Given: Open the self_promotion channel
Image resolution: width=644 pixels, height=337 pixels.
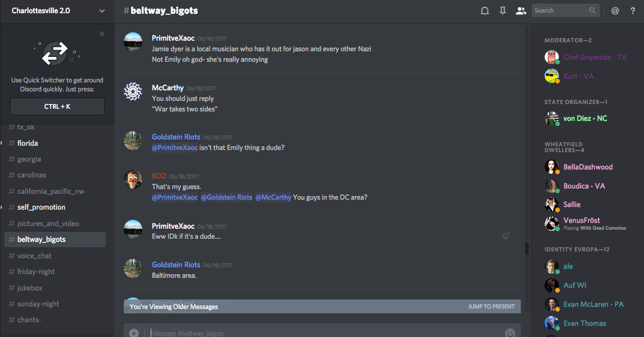Looking at the screenshot, I should click(41, 207).
